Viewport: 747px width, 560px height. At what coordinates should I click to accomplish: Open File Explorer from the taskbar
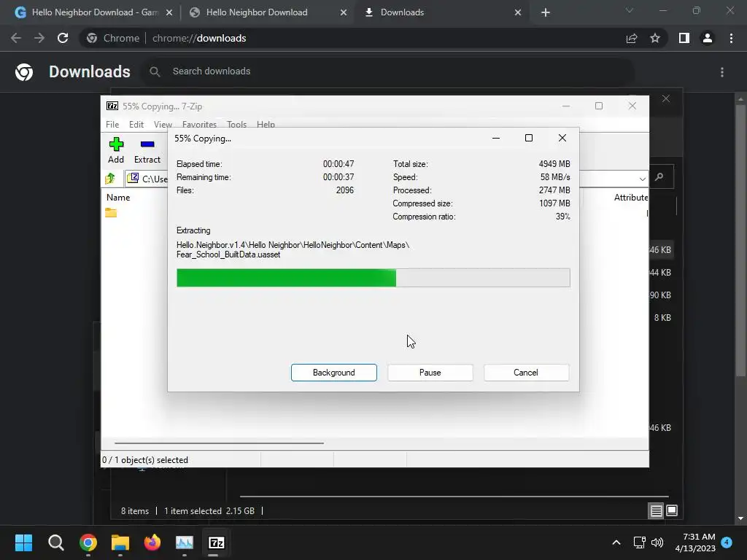tap(120, 542)
